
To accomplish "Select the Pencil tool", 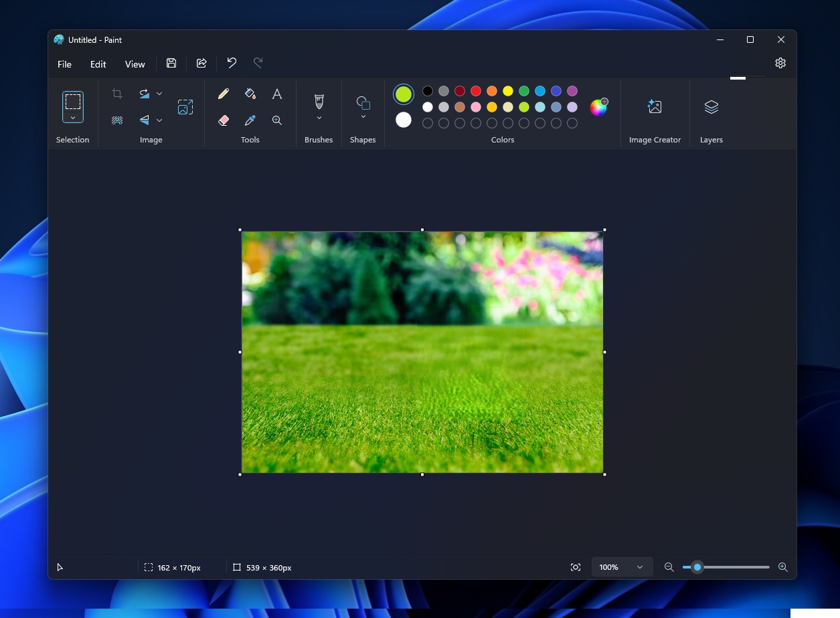I will [x=224, y=94].
